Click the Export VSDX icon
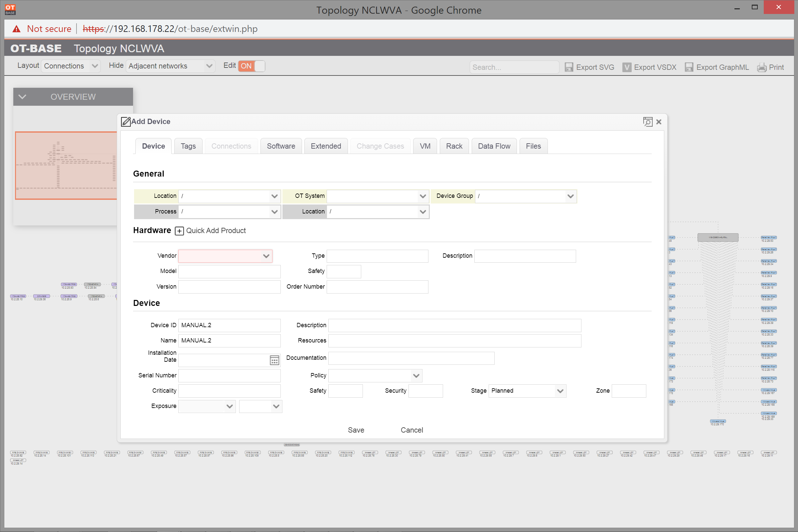Screen dimensions: 798x532 [627, 67]
